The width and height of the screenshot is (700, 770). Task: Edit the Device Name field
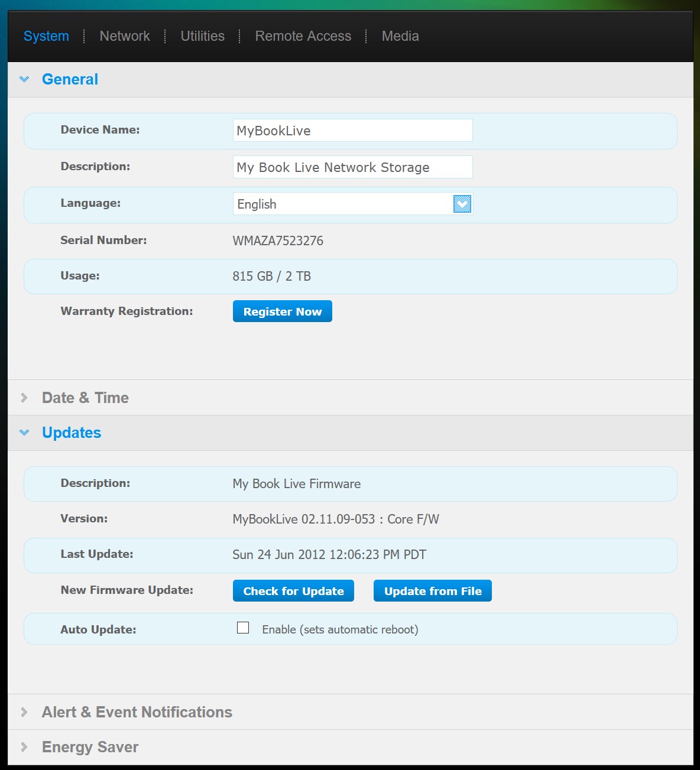pos(353,131)
